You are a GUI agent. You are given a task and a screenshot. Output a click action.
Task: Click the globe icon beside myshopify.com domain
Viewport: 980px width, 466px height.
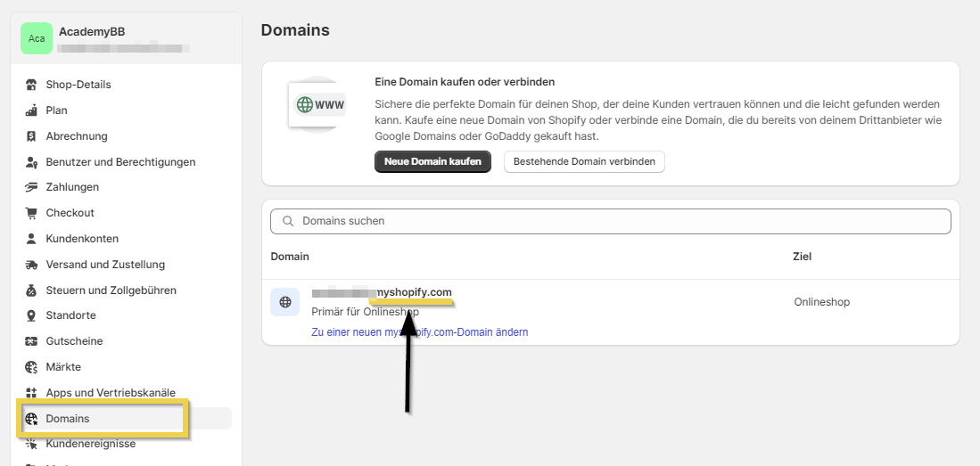coord(285,302)
